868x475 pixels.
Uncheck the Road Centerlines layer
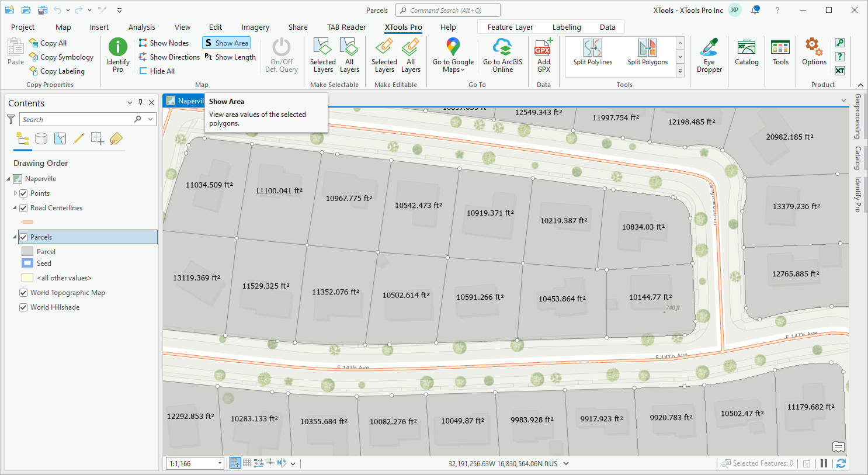[x=24, y=208]
